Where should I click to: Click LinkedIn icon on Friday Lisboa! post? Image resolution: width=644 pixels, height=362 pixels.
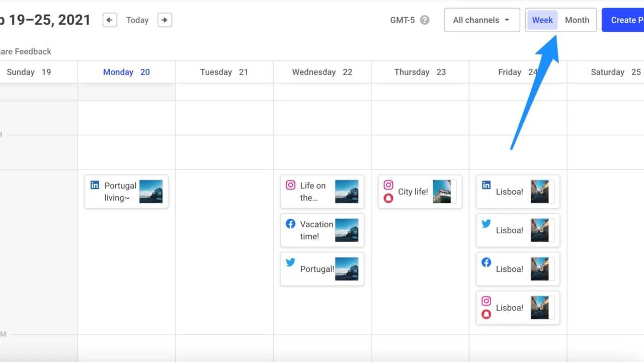click(486, 185)
